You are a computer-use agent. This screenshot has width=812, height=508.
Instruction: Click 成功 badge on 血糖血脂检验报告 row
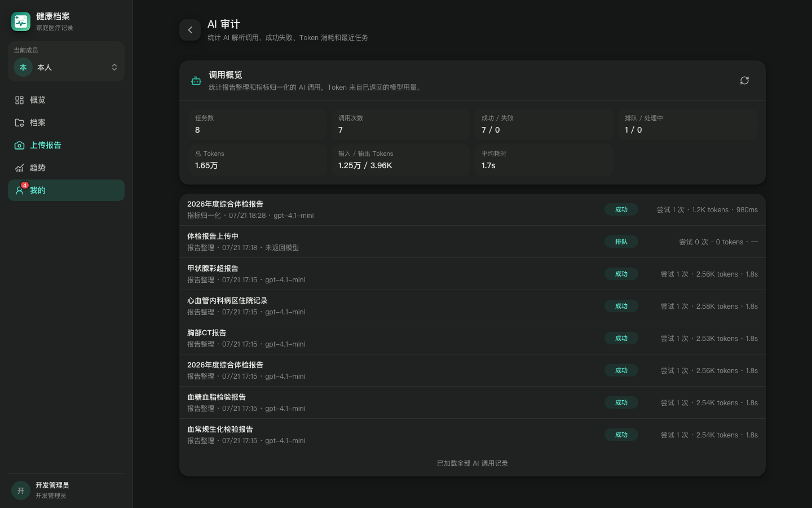click(621, 402)
